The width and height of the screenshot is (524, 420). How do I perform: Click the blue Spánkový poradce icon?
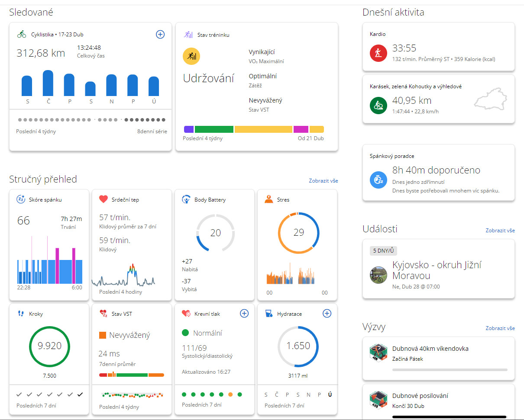(378, 180)
